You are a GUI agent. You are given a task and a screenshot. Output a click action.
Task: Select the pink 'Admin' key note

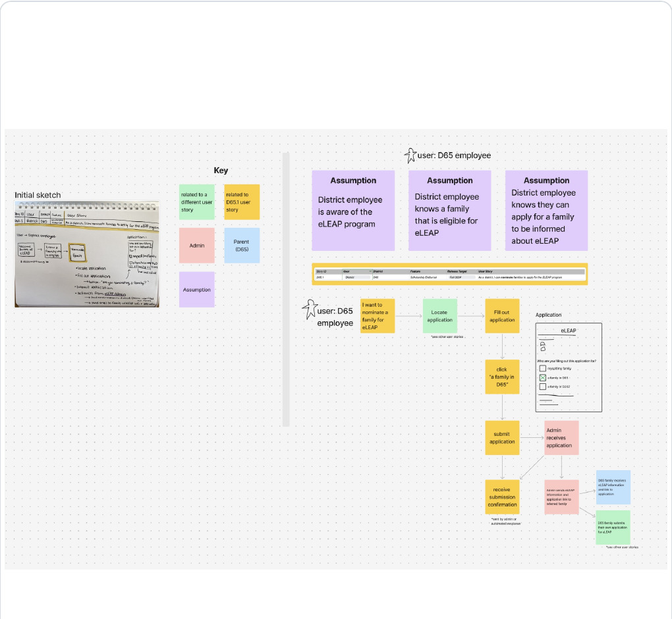[197, 246]
